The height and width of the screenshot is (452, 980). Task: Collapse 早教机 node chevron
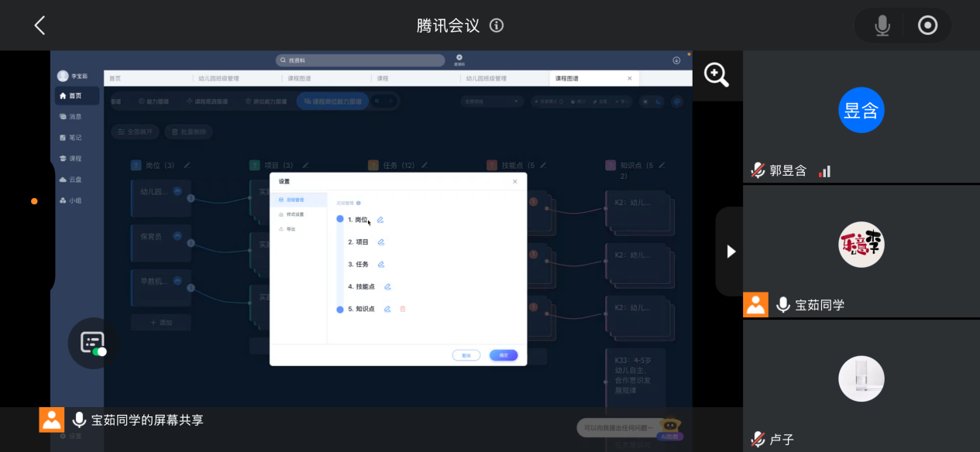177,280
